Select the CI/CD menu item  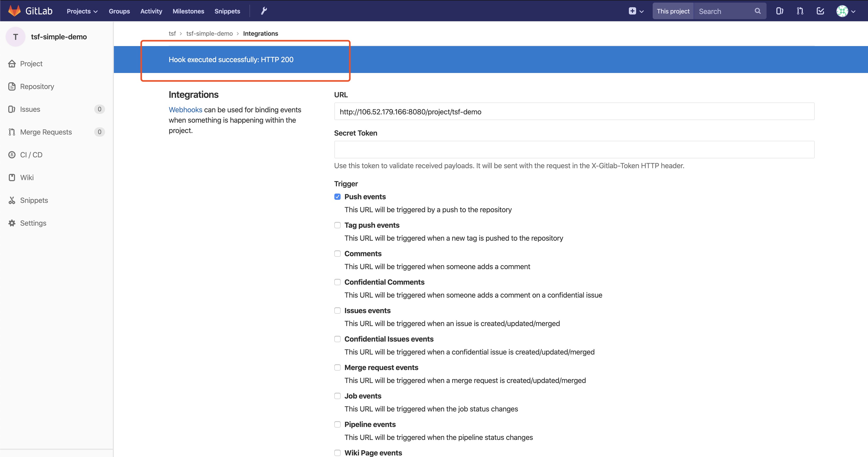(31, 154)
